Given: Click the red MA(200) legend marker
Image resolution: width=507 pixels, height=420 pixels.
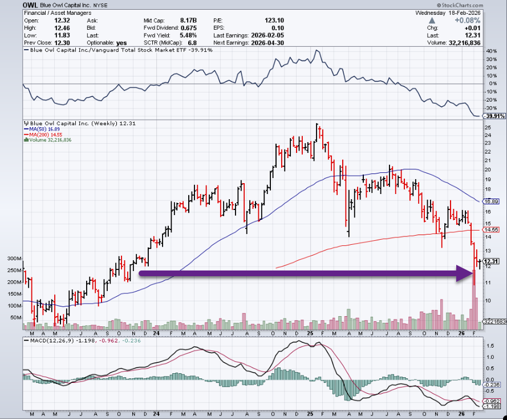Looking at the screenshot, I should tap(25, 134).
